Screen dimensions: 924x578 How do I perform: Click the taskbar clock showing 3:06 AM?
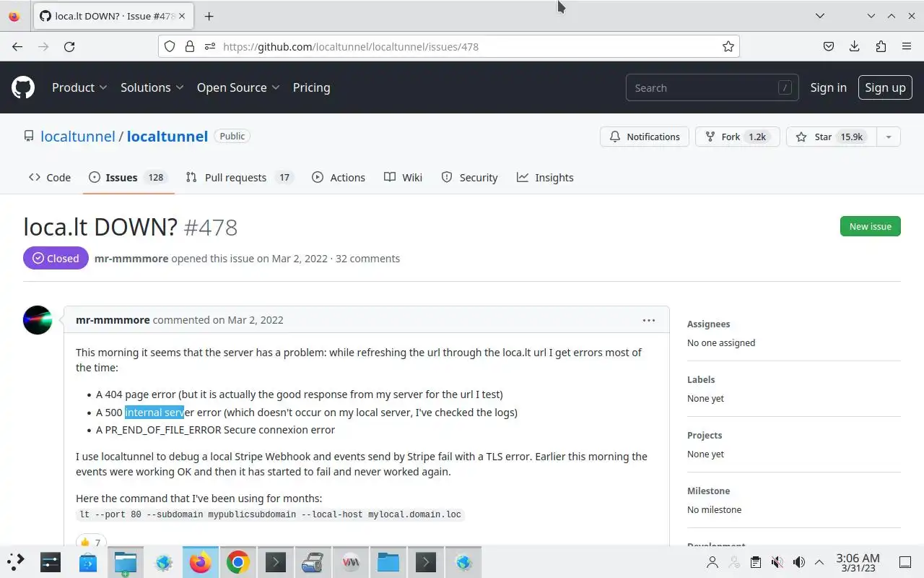858,562
